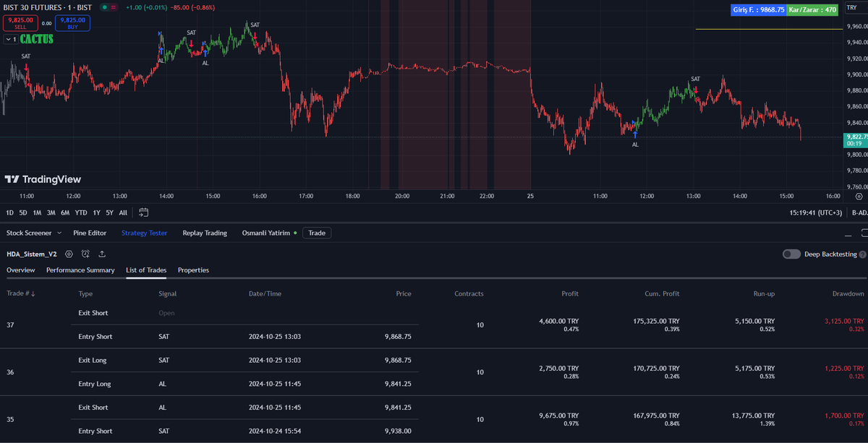The width and height of the screenshot is (868, 443).
Task: Set the range to 3M
Action: (51, 212)
